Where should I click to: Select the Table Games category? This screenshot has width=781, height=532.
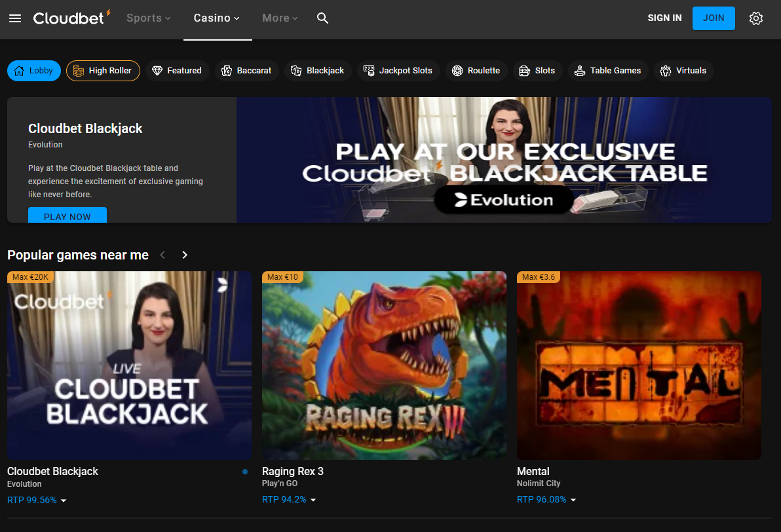(608, 71)
